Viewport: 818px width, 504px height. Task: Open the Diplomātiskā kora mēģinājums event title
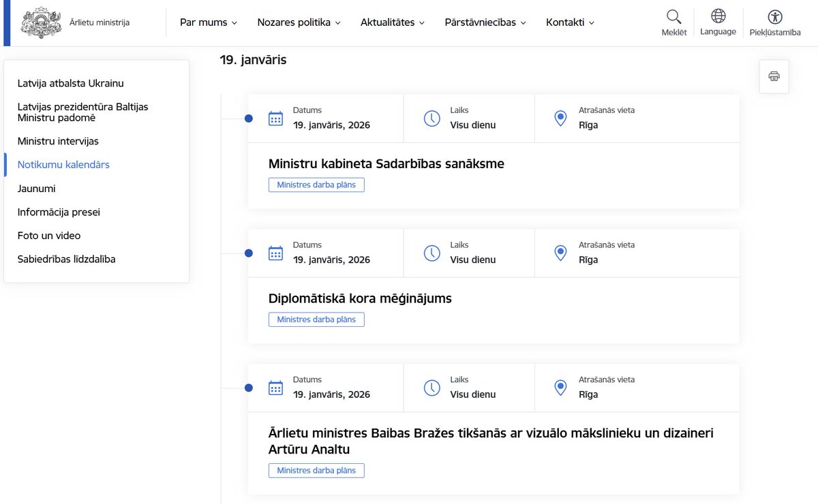click(360, 298)
